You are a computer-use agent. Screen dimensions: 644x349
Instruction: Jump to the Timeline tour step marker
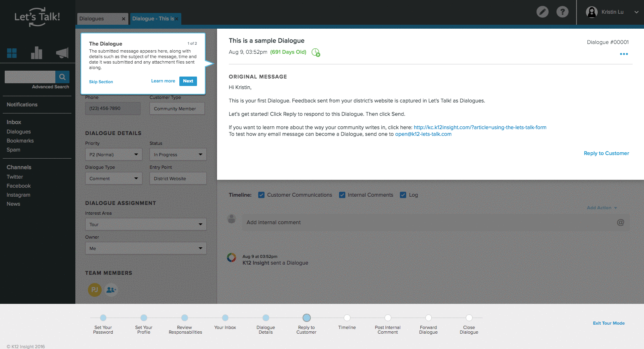click(x=347, y=318)
